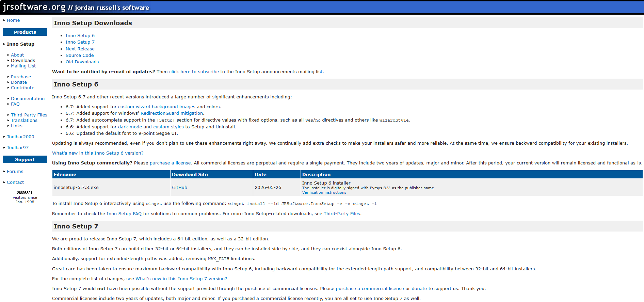Open the Links page

pos(17,126)
